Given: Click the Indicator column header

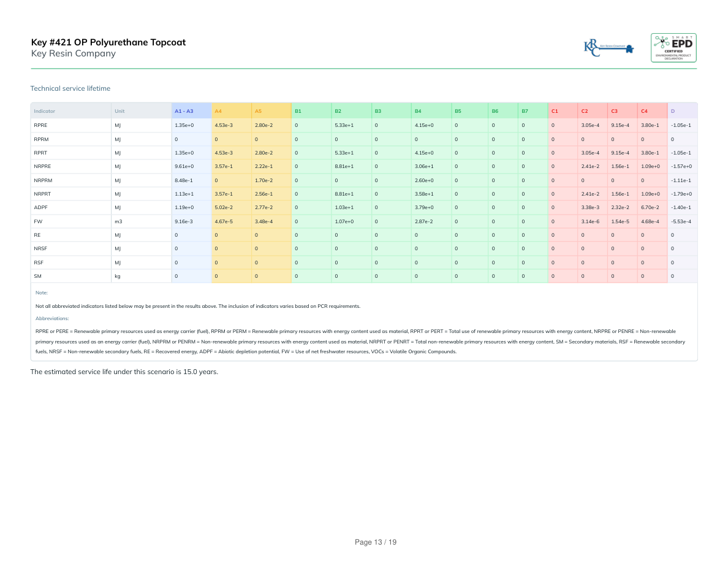Looking at the screenshot, I should coord(45,111).
